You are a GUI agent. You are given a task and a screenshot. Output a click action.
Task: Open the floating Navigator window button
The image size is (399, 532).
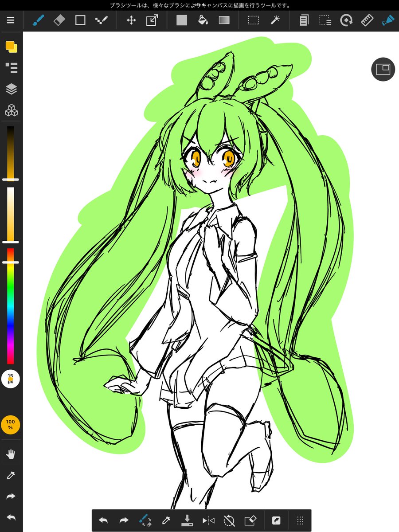(383, 69)
